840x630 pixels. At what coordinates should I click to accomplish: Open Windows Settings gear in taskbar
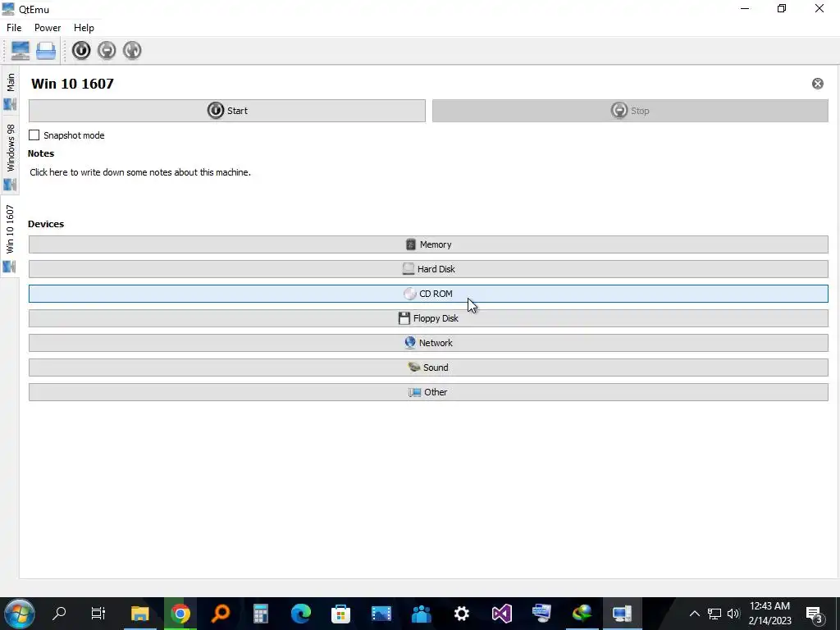click(461, 614)
